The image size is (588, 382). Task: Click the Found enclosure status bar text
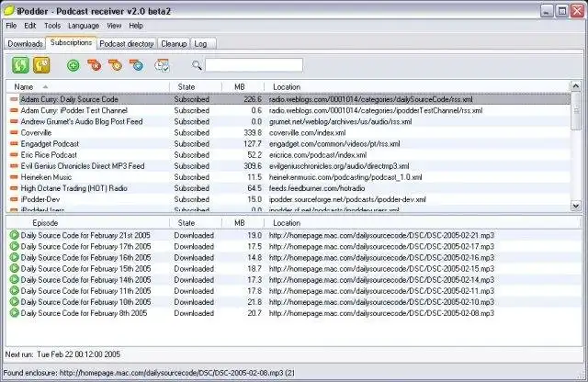[149, 373]
